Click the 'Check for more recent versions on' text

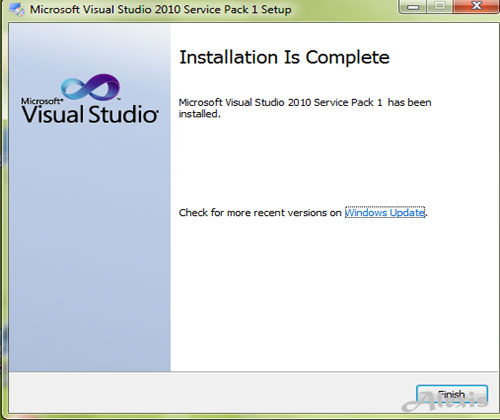tap(260, 213)
